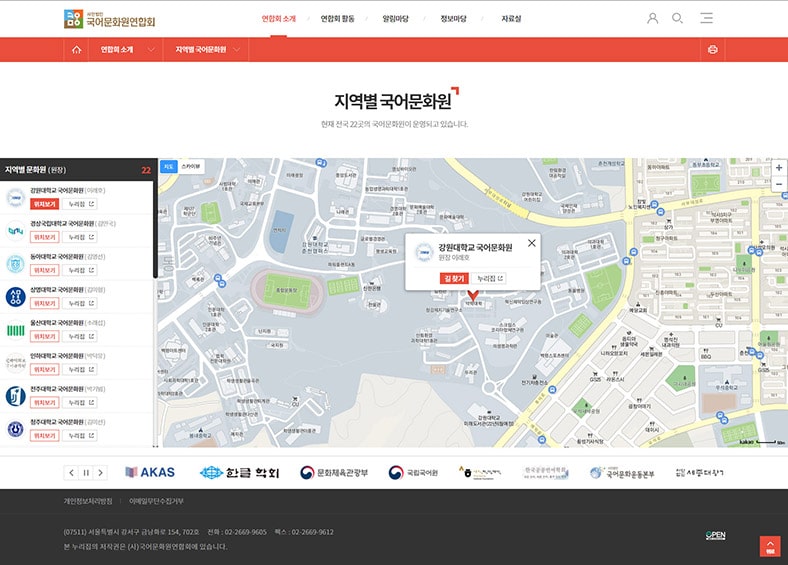Viewport: 788px width, 565px height.
Task: Click the home icon in breadcrumb bar
Action: [x=75, y=49]
